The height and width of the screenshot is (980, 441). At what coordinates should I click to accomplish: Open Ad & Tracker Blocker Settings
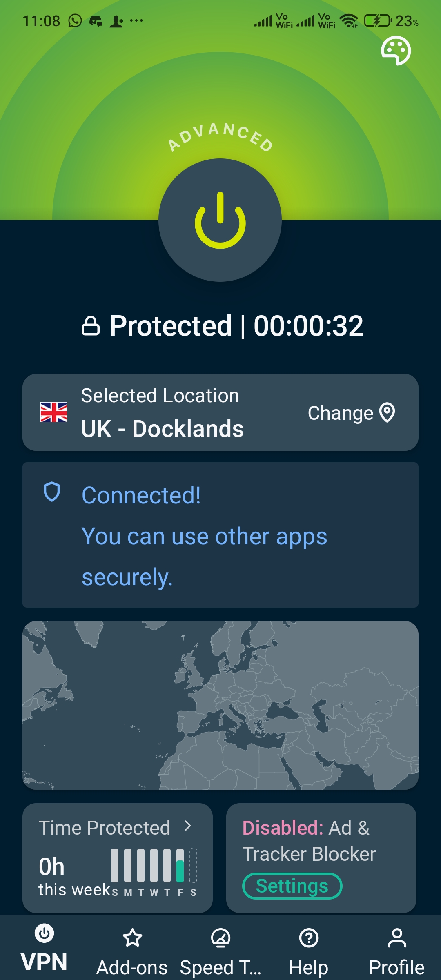click(292, 886)
